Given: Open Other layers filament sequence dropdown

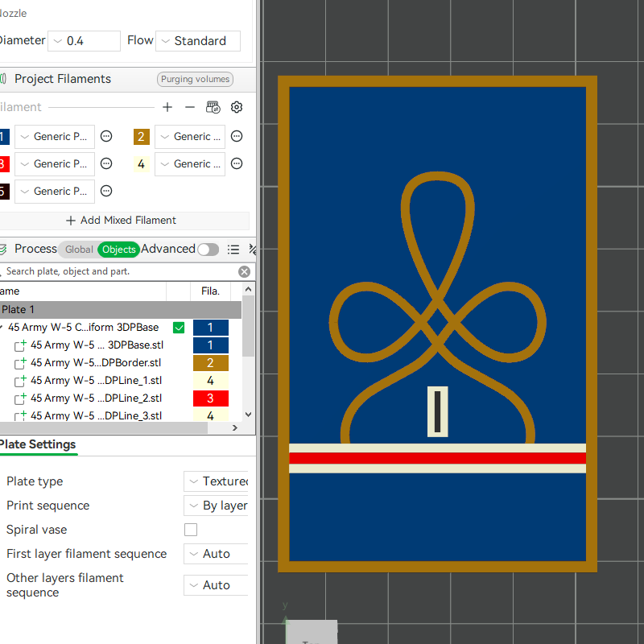Looking at the screenshot, I should coord(216,585).
